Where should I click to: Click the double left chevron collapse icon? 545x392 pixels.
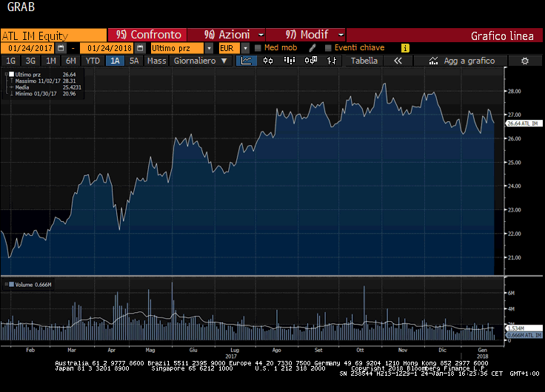click(x=398, y=61)
